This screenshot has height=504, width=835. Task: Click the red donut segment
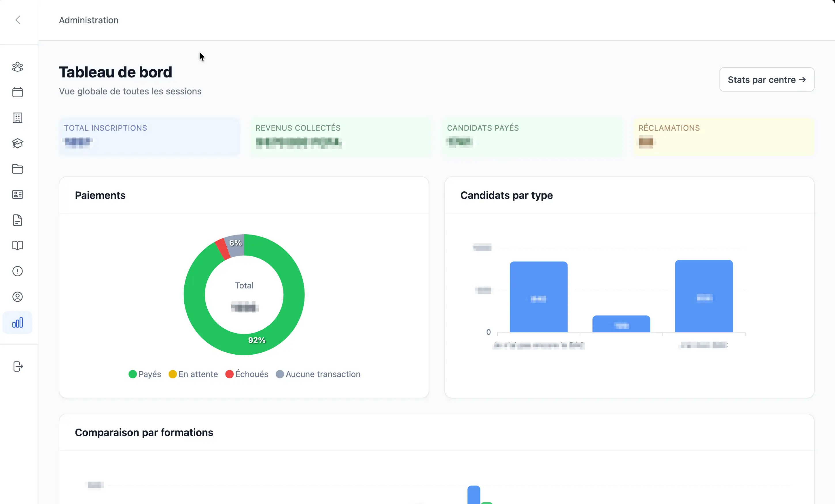tap(223, 250)
